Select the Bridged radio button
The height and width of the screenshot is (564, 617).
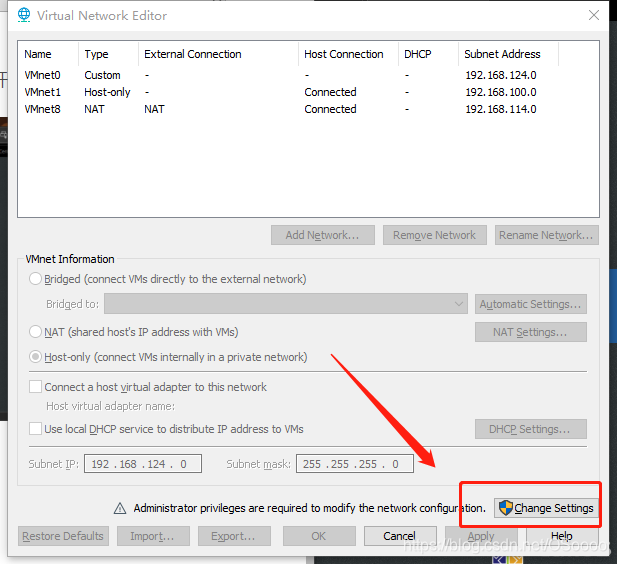[x=35, y=279]
